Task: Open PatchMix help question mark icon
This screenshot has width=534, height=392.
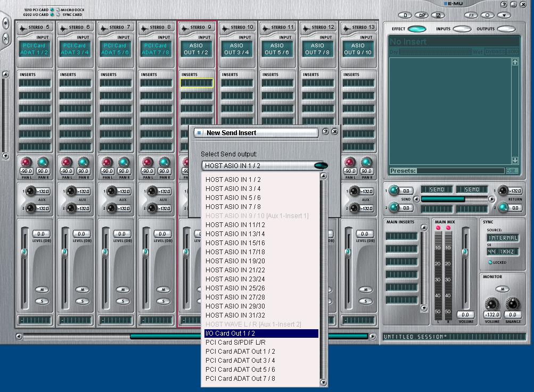Action: click(x=504, y=4)
